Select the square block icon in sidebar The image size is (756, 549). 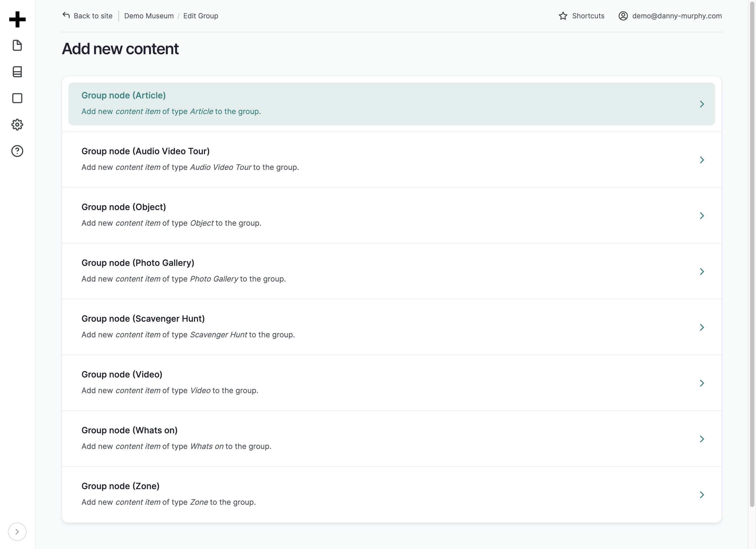17,98
